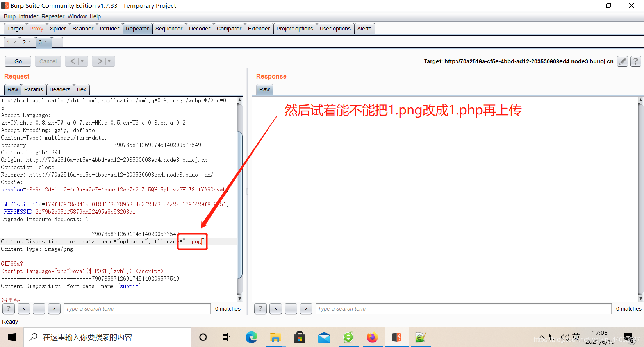Click the volume tray icon
Image resolution: width=644 pixels, height=347 pixels.
(x=565, y=337)
